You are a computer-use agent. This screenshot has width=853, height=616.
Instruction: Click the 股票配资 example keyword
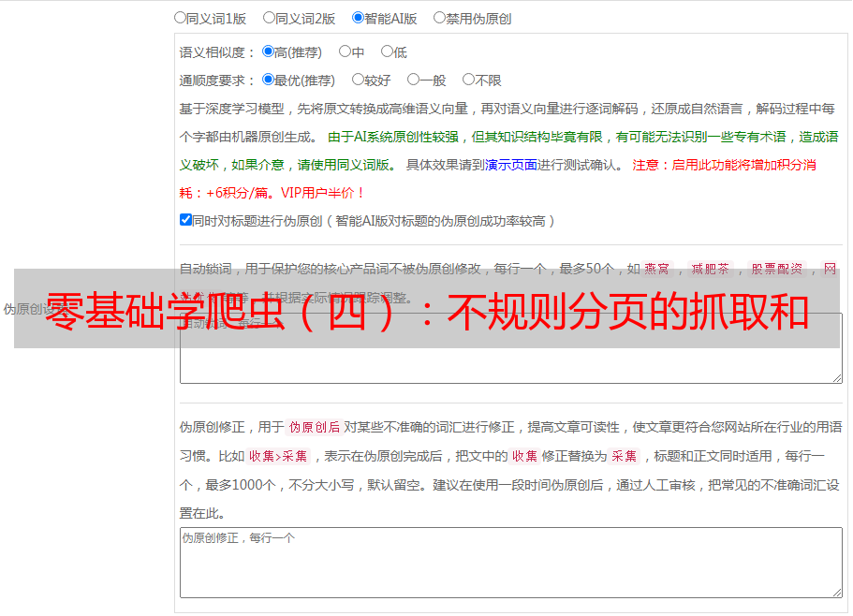[x=777, y=269]
